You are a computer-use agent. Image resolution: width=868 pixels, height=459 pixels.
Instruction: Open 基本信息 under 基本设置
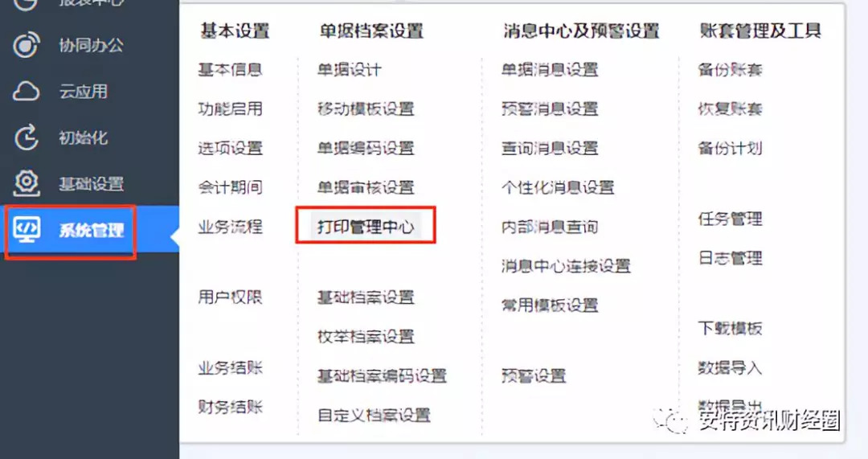click(x=230, y=70)
